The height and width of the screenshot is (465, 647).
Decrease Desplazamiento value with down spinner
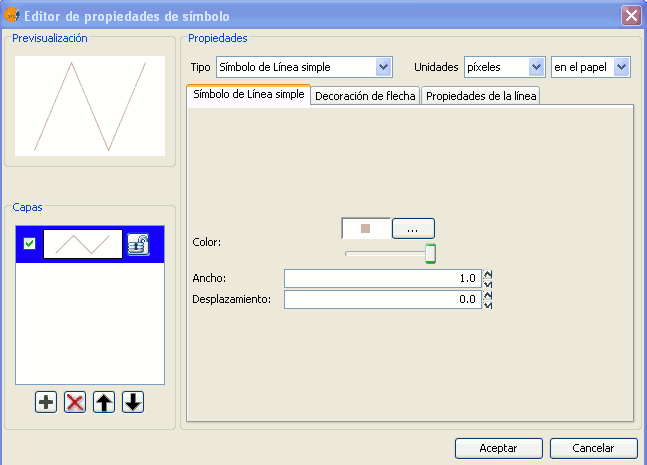488,305
